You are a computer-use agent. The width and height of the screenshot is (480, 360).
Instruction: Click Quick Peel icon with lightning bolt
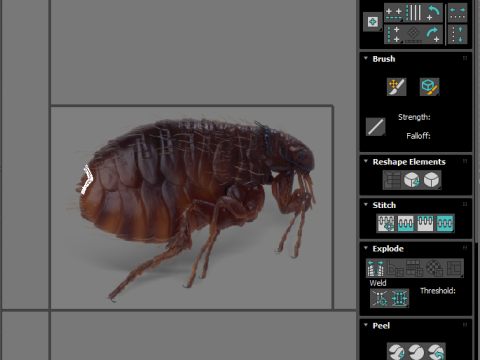click(397, 352)
